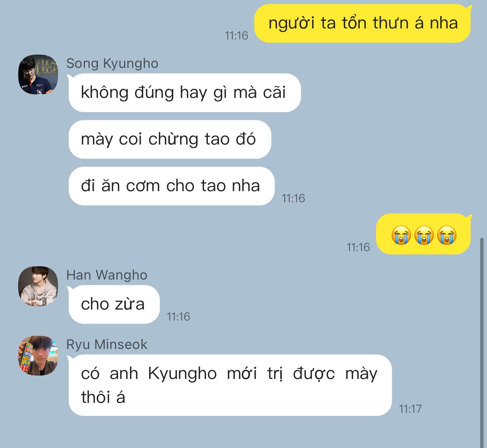Select message 'mày coi chừng tao đó'
The height and width of the screenshot is (448, 487).
pyautogui.click(x=170, y=139)
